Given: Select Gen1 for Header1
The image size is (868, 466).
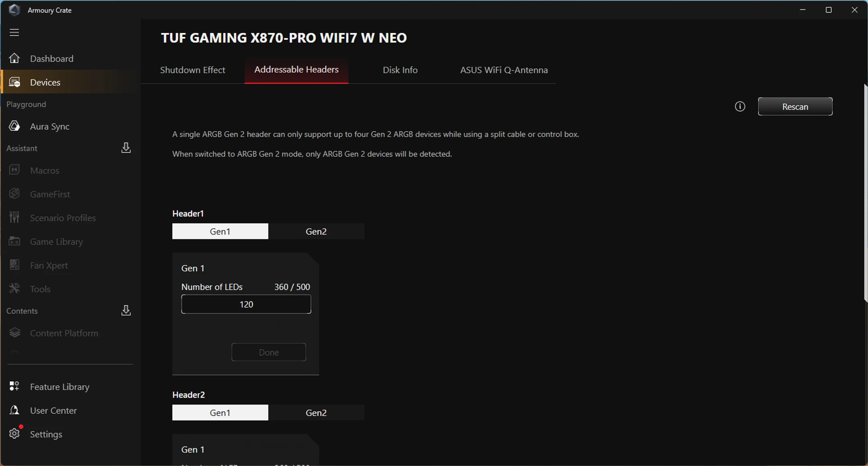Looking at the screenshot, I should pos(220,231).
